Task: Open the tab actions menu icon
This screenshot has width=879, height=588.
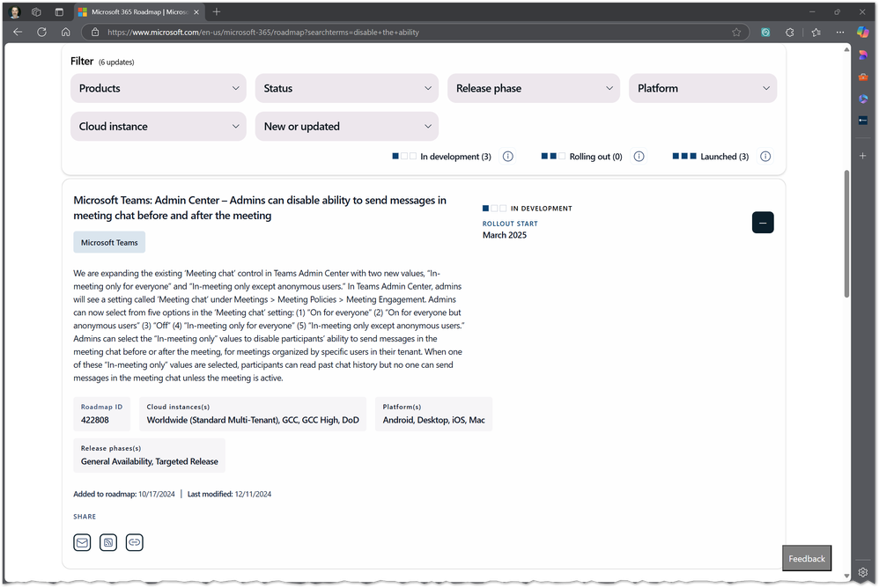Action: (59, 11)
